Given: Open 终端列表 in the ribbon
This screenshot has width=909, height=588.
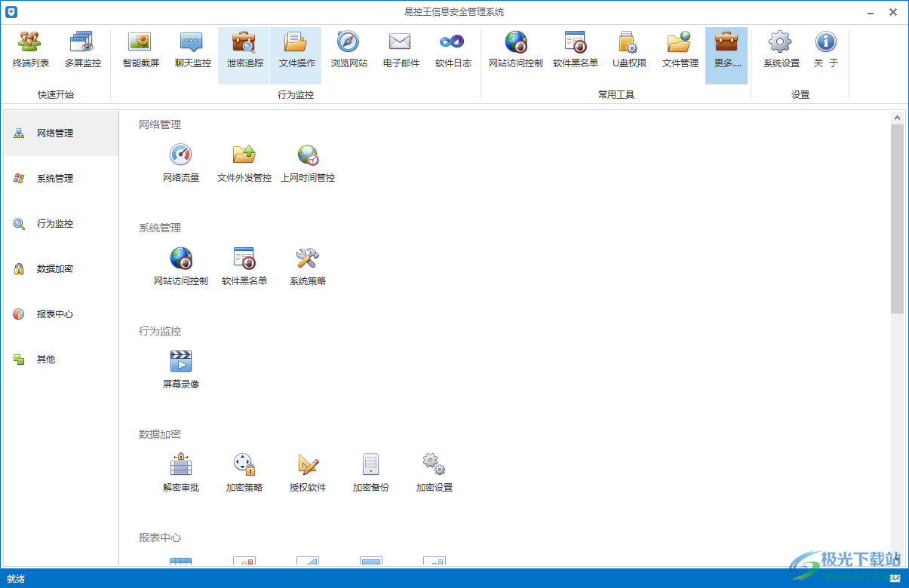Looking at the screenshot, I should [x=31, y=51].
